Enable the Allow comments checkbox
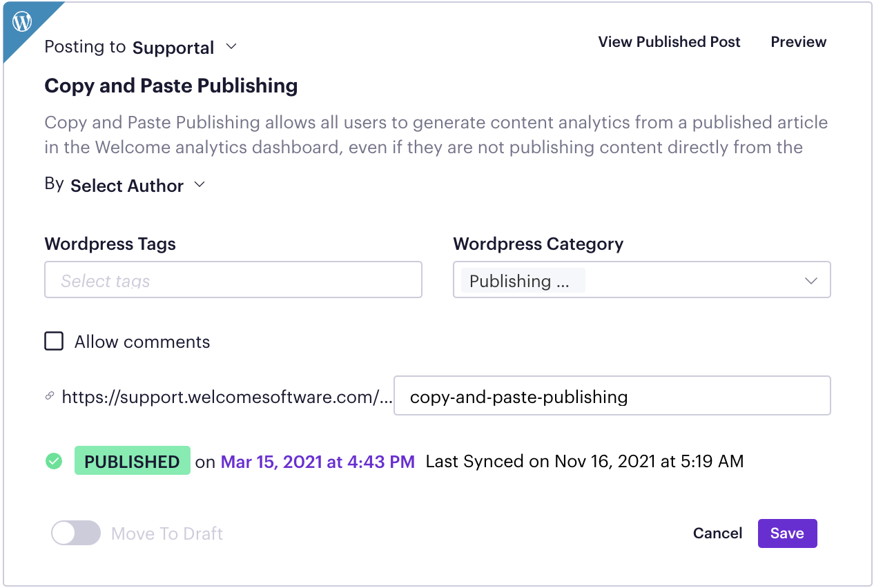This screenshot has height=588, width=874. (54, 342)
